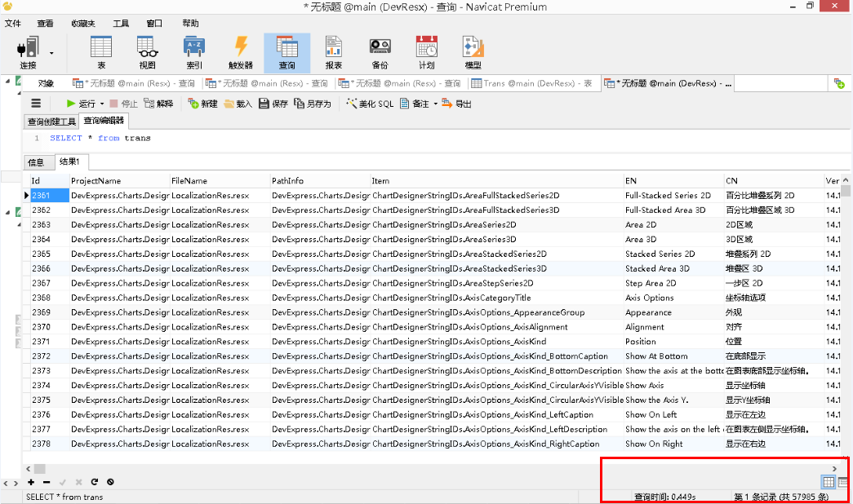Open the 帮助 (Help) menu
This screenshot has width=853, height=504.
[190, 24]
